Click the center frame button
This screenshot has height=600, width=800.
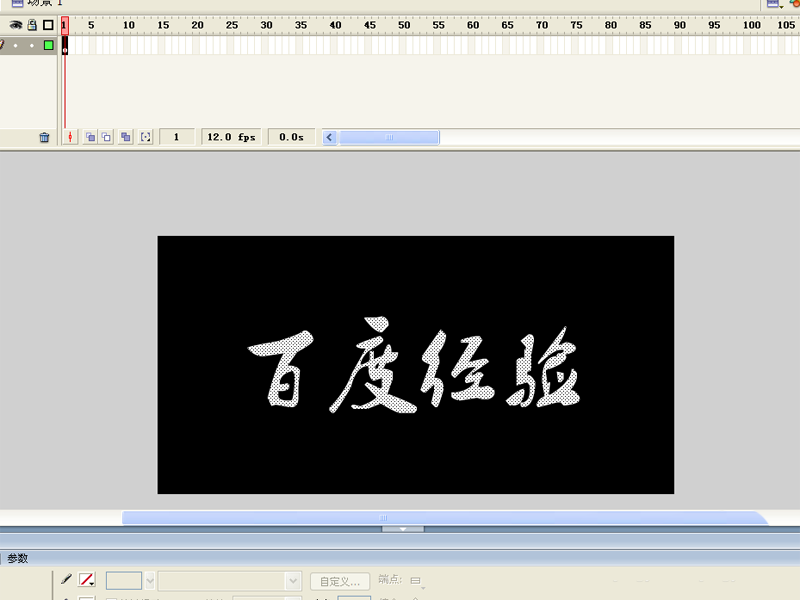click(x=70, y=137)
